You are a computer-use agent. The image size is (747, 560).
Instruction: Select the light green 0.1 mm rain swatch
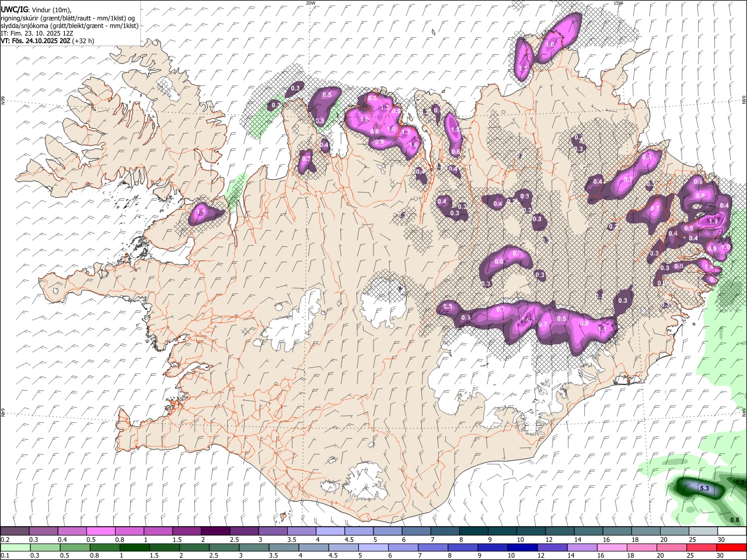[x=15, y=547]
